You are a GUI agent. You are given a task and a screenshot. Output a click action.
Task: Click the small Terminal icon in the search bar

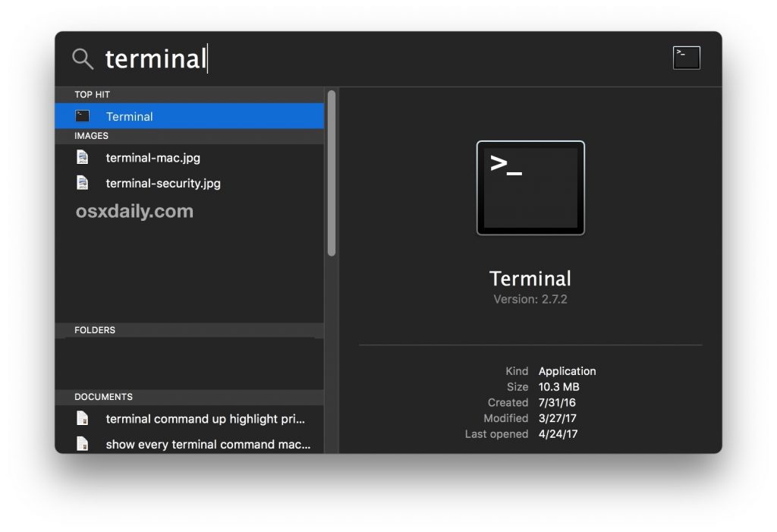tap(686, 58)
